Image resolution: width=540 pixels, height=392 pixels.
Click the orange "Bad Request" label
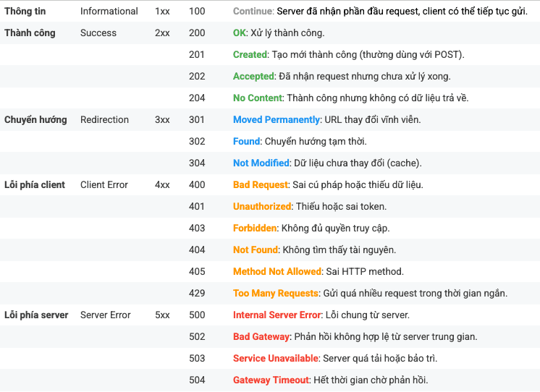[261, 185]
